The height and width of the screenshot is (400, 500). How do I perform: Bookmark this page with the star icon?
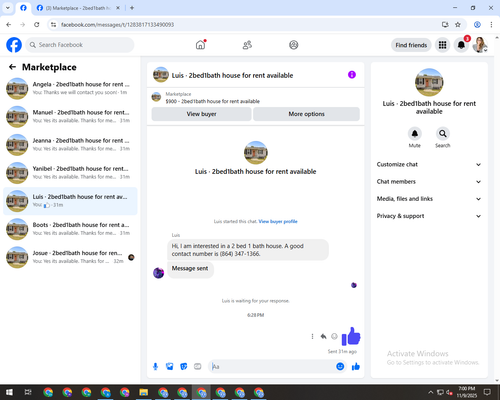tap(458, 25)
